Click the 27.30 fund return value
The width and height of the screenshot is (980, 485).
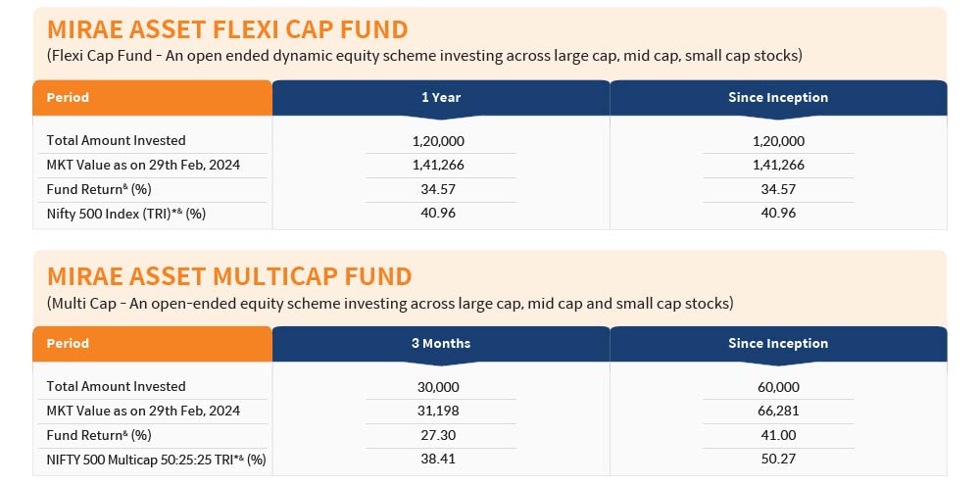[438, 435]
